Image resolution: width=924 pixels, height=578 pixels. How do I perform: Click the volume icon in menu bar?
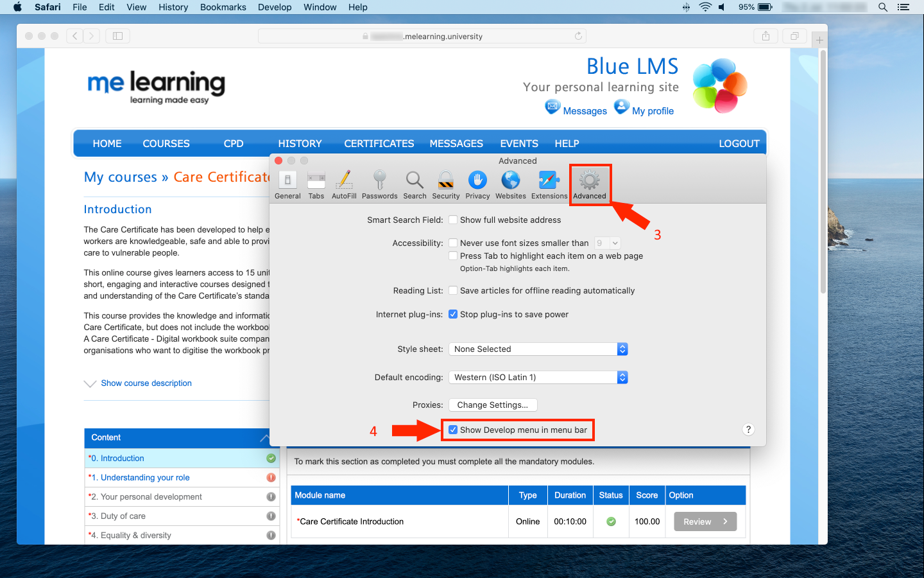(x=723, y=7)
